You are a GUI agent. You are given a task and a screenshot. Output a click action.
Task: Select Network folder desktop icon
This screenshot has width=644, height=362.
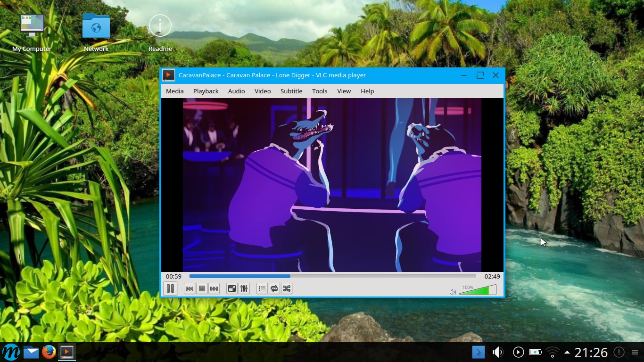pyautogui.click(x=96, y=33)
